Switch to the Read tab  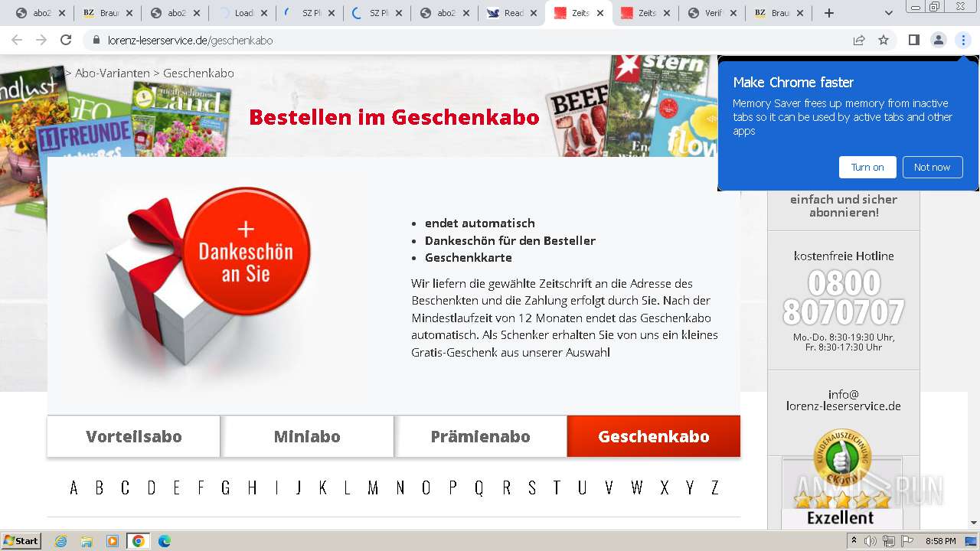(x=511, y=13)
